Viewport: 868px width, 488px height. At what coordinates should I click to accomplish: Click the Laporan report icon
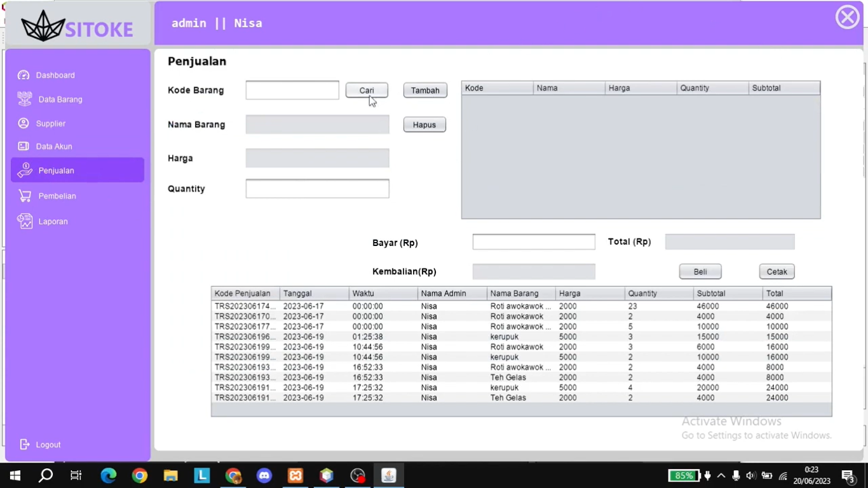tap(25, 221)
